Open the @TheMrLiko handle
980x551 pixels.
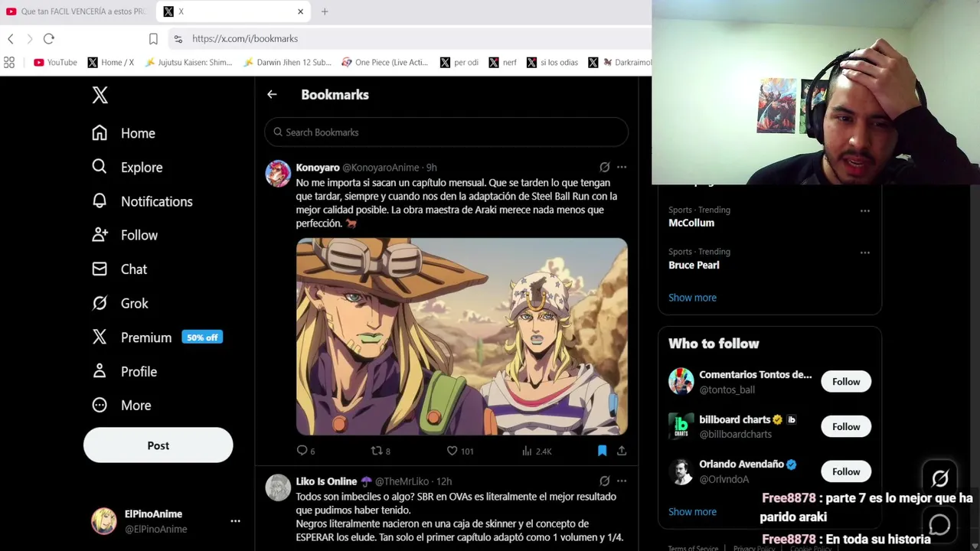402,481
